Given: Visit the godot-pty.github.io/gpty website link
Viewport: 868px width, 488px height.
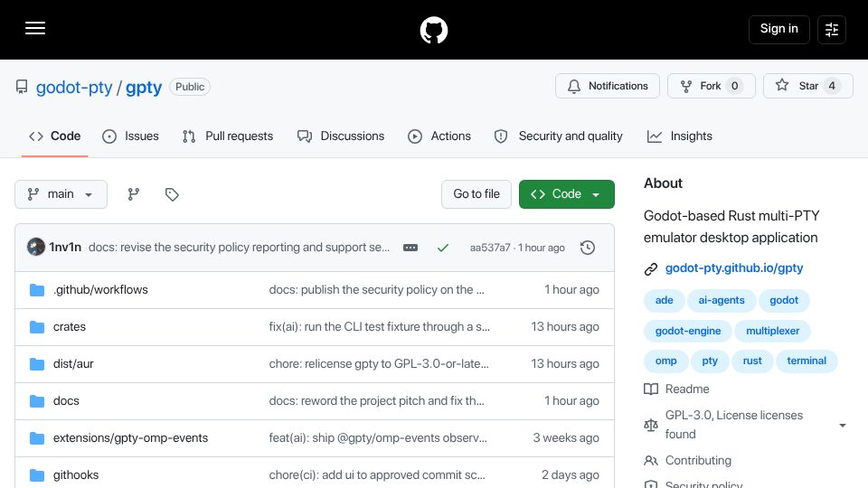Looking at the screenshot, I should pyautogui.click(x=734, y=268).
